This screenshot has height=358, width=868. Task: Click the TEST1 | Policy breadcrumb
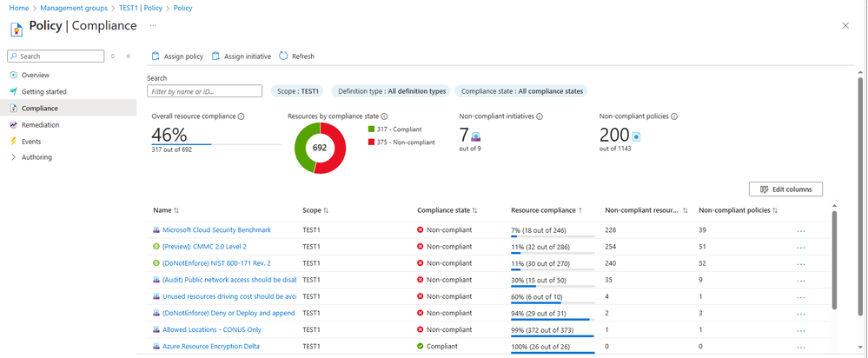pos(140,9)
